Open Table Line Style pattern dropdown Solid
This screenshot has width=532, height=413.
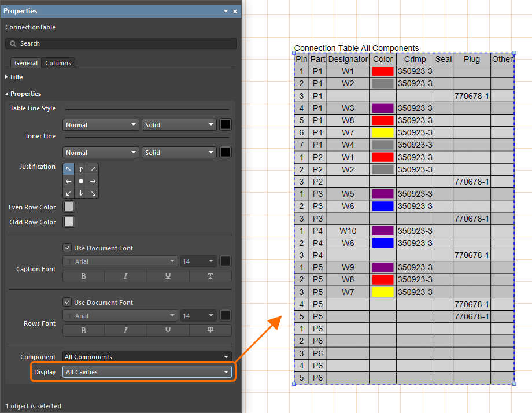[x=179, y=125]
